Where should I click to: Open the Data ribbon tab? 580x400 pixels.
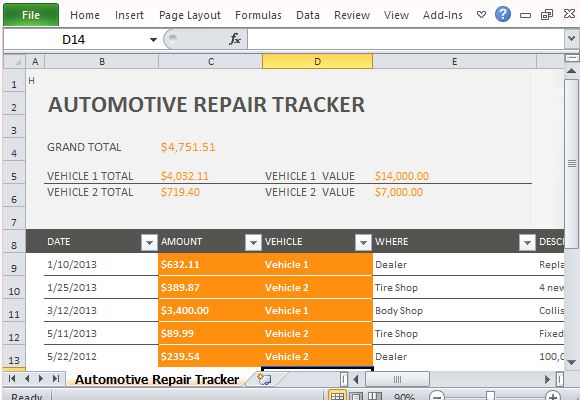pyautogui.click(x=308, y=15)
